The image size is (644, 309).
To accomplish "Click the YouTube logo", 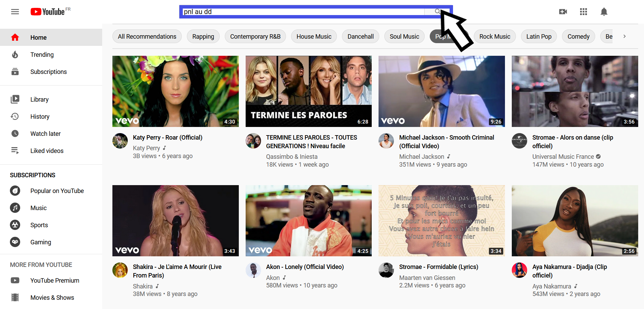I will coord(50,11).
